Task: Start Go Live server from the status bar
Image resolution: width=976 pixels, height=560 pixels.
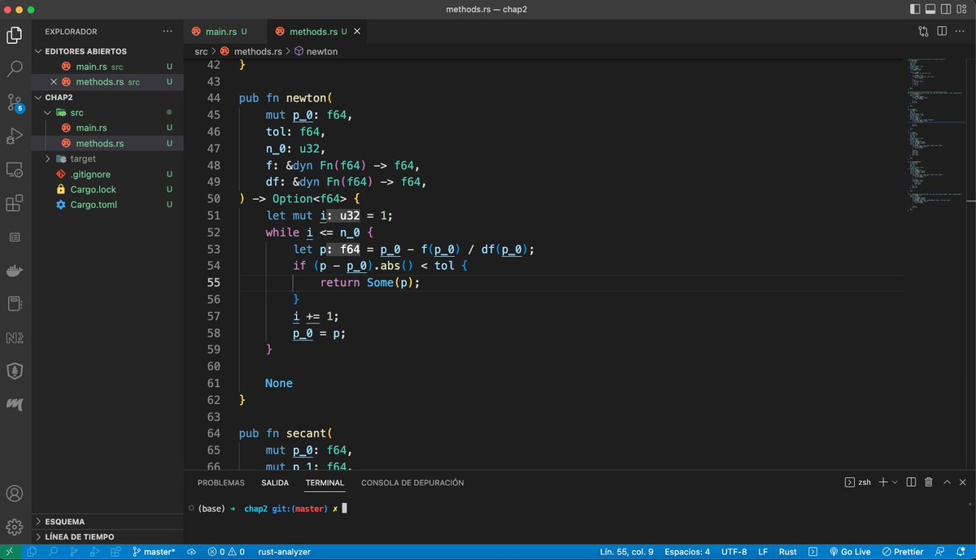Action: (849, 551)
